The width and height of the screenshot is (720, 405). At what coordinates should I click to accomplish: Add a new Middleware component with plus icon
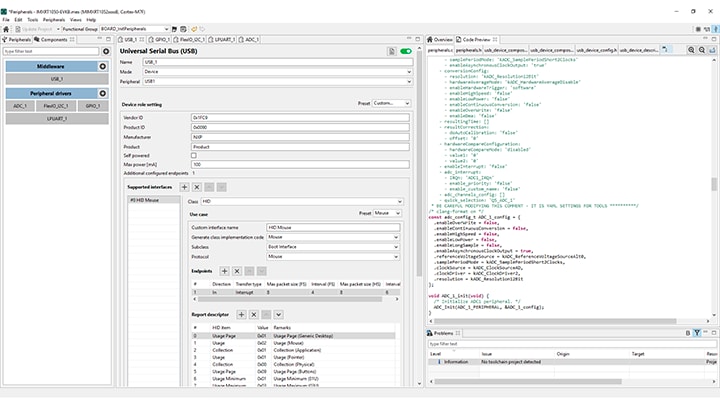(x=104, y=66)
